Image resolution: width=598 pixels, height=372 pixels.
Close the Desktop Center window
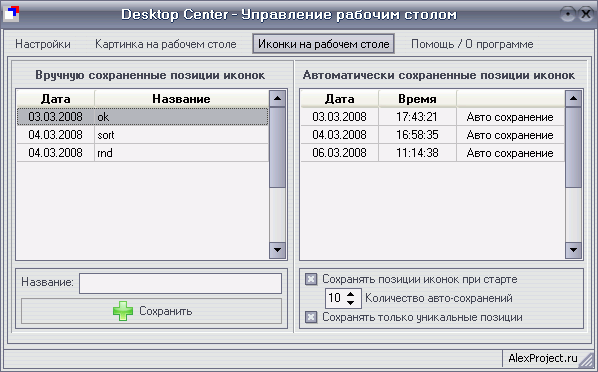click(x=585, y=14)
